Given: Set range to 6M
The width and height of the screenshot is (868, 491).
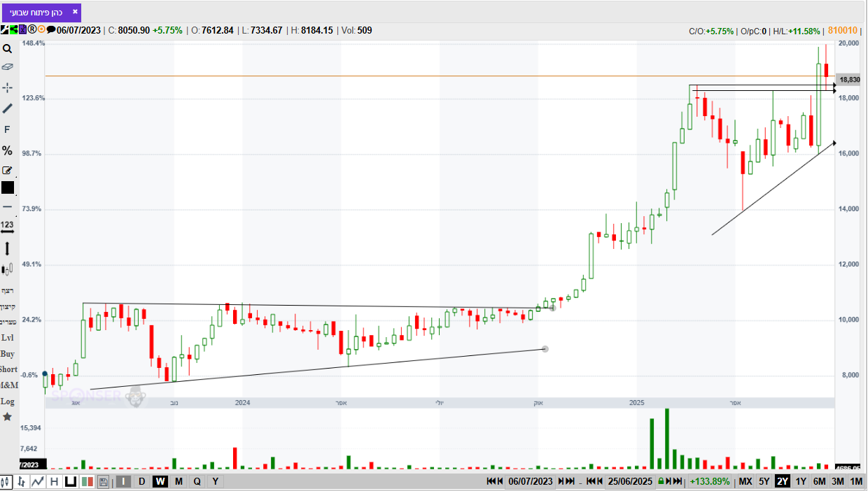Looking at the screenshot, I should coord(819,481).
